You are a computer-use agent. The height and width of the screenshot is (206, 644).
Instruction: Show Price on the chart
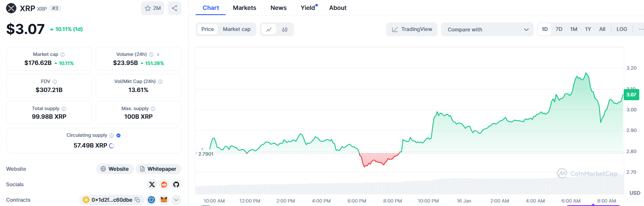[x=207, y=29]
